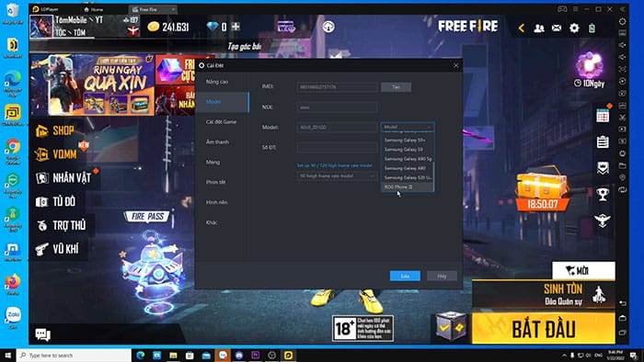Open the game settings gear icon

(x=574, y=28)
